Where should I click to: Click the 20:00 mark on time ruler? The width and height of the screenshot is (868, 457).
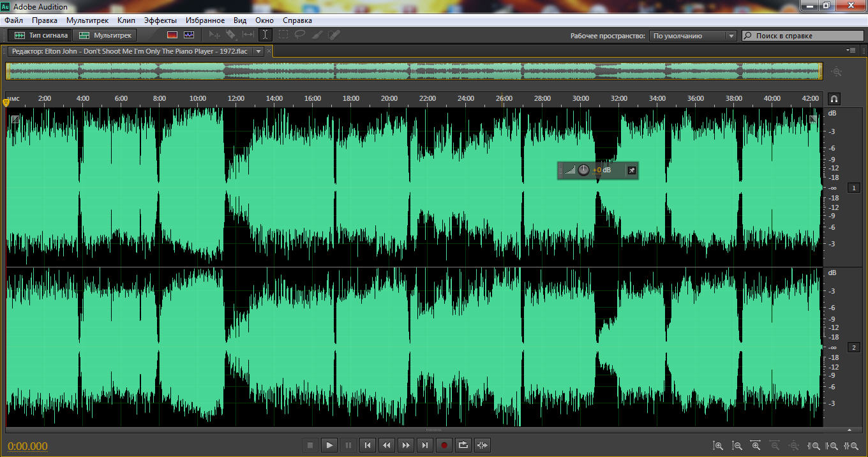pyautogui.click(x=389, y=98)
